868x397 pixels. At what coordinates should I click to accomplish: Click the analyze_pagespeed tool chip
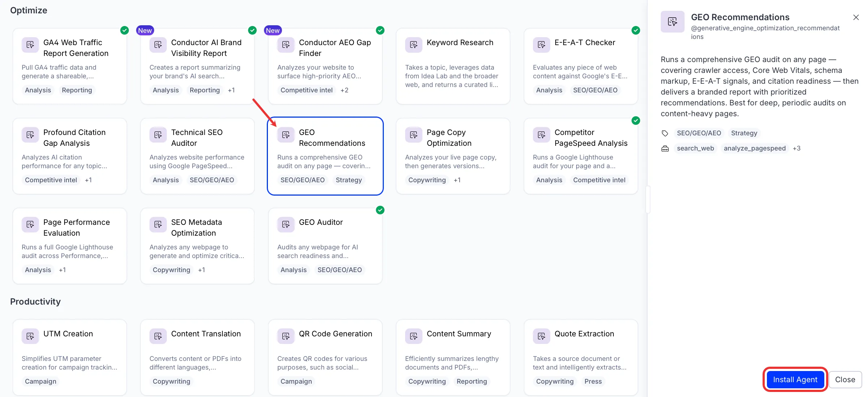755,148
